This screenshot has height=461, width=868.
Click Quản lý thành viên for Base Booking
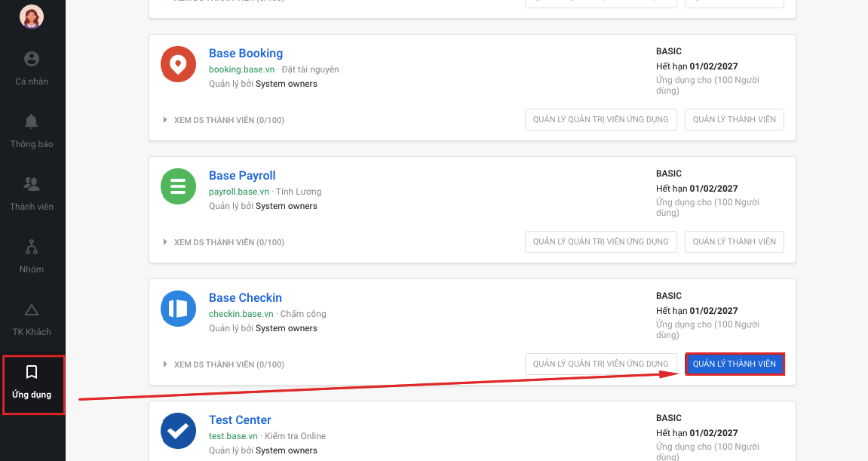(734, 120)
